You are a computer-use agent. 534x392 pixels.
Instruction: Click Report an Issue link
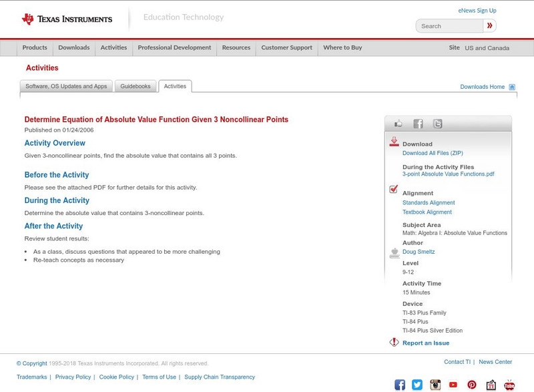point(426,343)
